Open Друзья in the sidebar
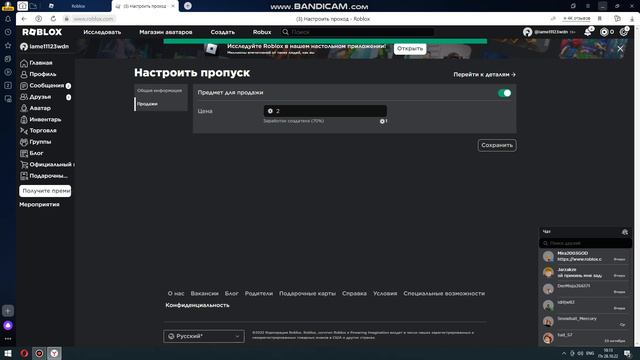Image resolution: width=640 pixels, height=360 pixels. [40, 97]
